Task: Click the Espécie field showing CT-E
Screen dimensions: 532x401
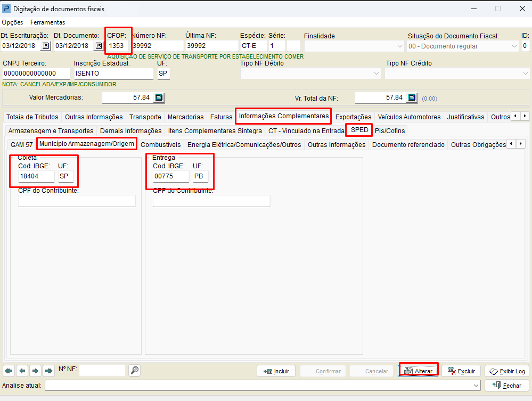Action: (253, 46)
